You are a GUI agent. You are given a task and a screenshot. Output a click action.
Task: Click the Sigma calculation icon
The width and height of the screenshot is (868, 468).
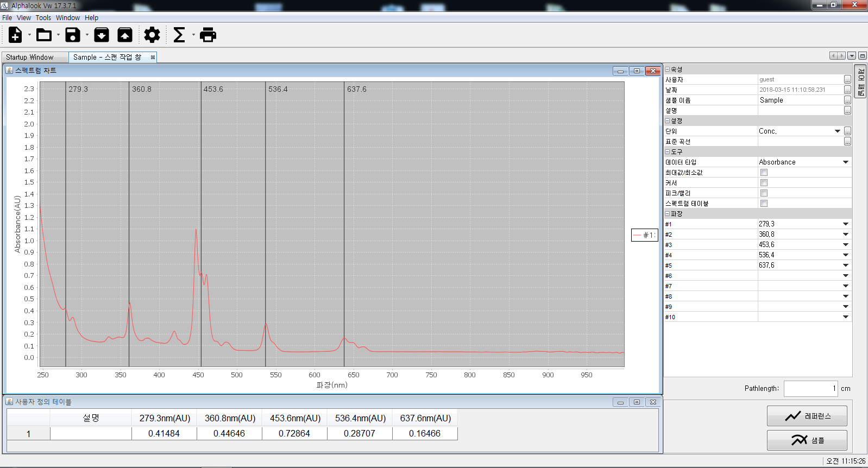click(x=179, y=35)
